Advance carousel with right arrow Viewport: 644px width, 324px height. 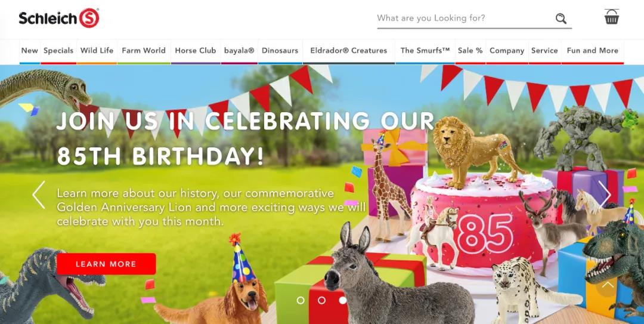[x=605, y=194]
